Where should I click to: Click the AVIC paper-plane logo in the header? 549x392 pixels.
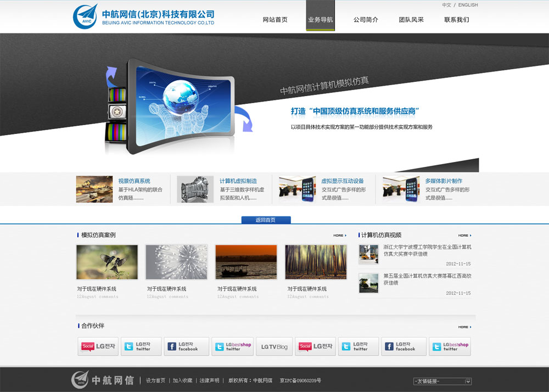pyautogui.click(x=84, y=17)
